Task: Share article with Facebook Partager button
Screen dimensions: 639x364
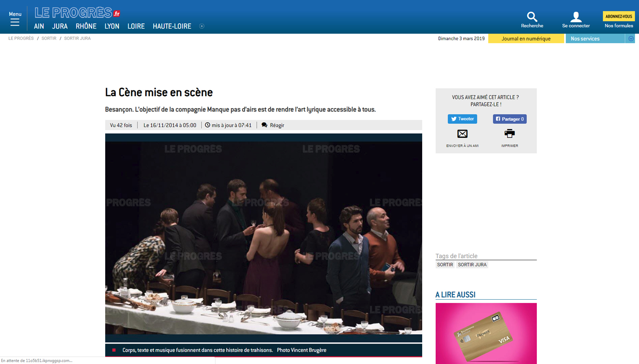Action: coord(509,119)
